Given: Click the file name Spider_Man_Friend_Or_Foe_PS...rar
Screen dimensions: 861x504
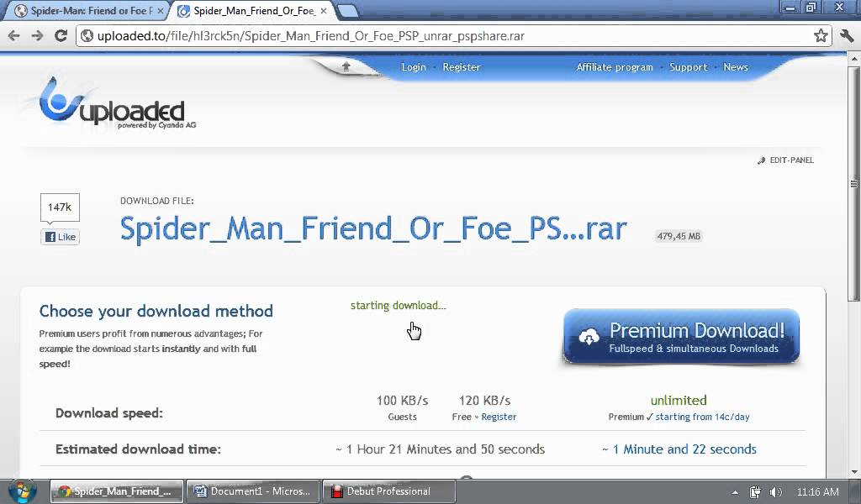Looking at the screenshot, I should coord(372,228).
